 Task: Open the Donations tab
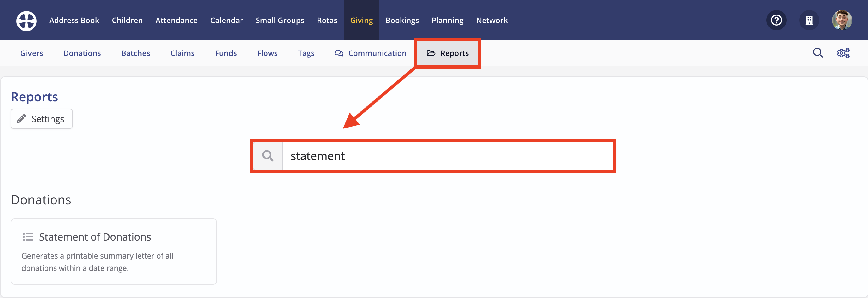click(82, 53)
